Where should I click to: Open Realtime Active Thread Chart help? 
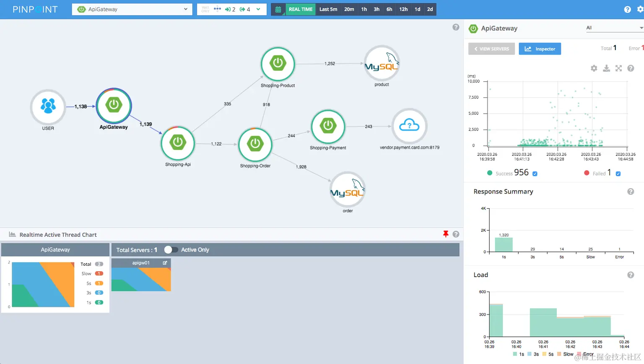point(456,234)
